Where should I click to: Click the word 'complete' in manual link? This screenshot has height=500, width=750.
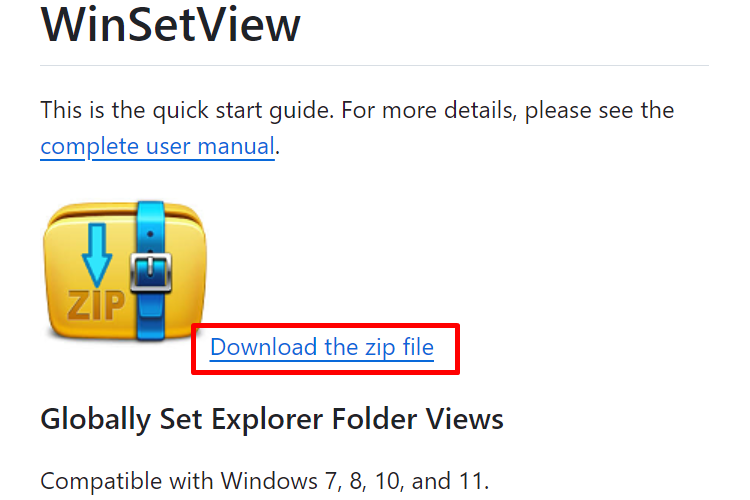[x=89, y=147]
